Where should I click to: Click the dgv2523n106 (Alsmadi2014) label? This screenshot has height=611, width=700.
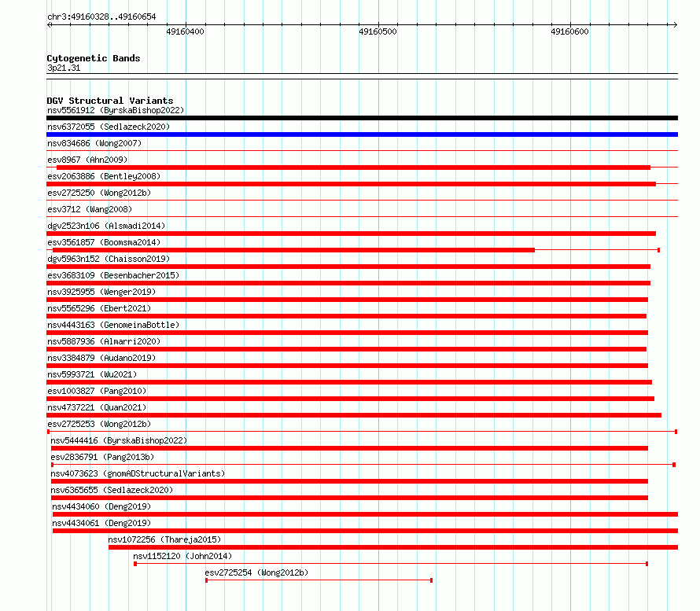[x=106, y=226]
